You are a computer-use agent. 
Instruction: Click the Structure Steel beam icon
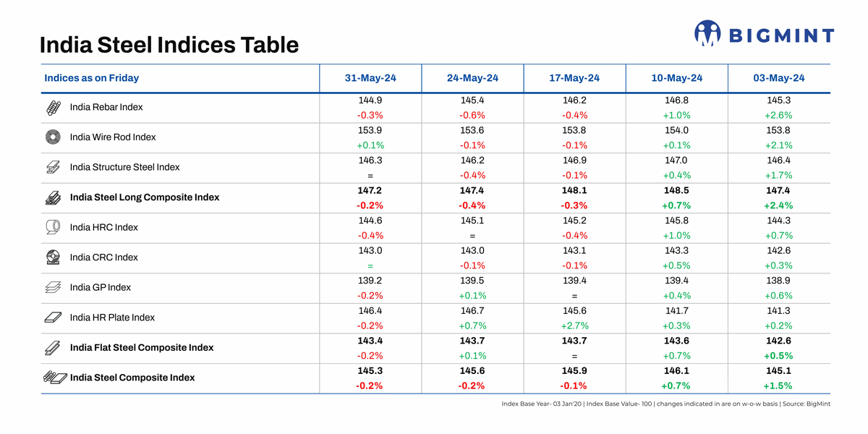[x=54, y=168]
